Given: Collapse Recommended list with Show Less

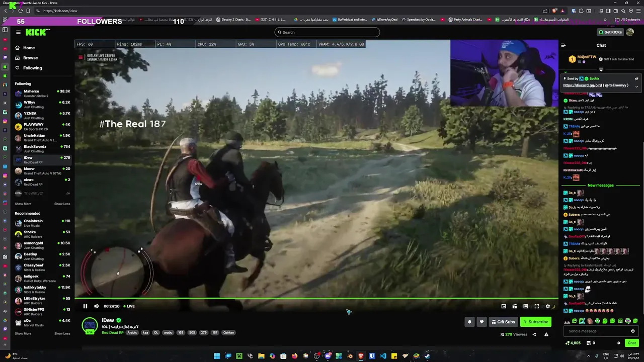Looking at the screenshot, I should click(62, 333).
